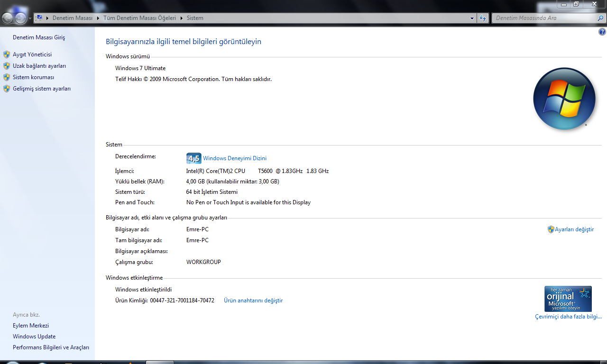Open Gelişmiş sistem ayarları
Viewport: 607px width, 364px height.
[42, 89]
